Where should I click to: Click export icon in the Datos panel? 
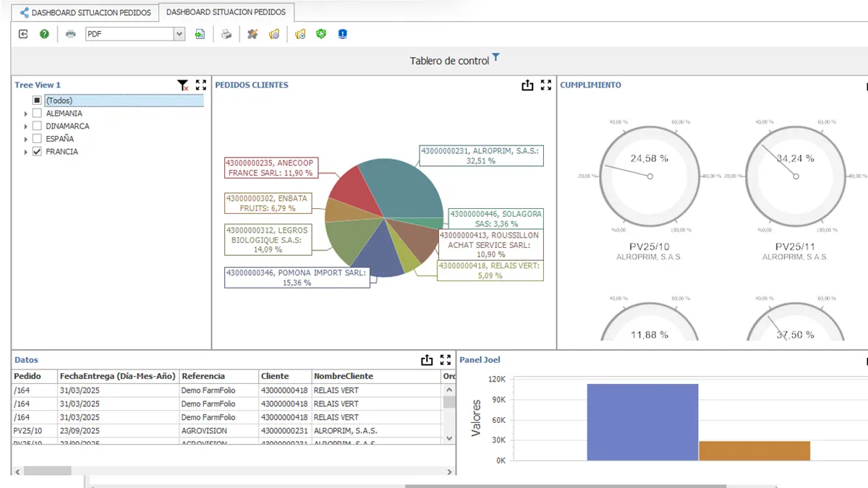[x=427, y=360]
